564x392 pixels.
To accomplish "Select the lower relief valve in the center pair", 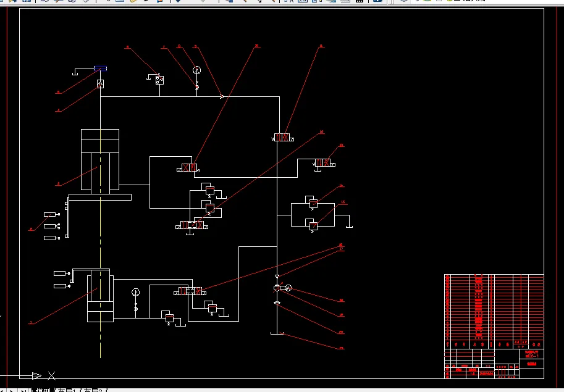I will [209, 208].
